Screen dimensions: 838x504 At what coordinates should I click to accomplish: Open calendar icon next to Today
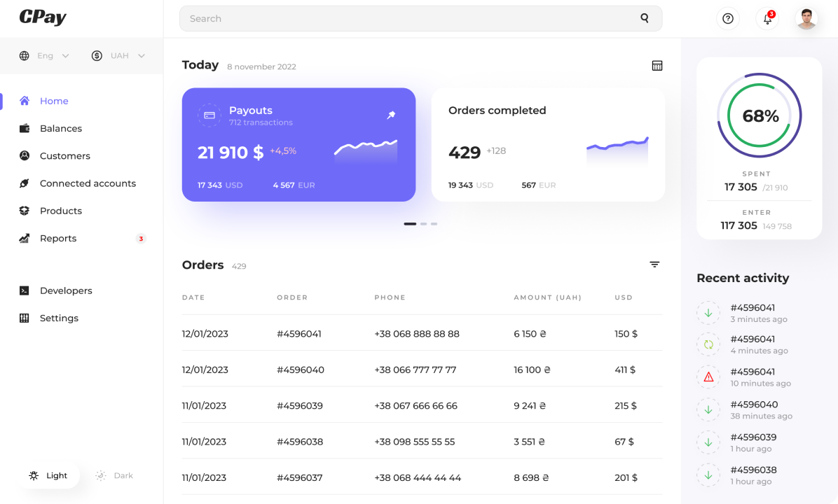[657, 66]
